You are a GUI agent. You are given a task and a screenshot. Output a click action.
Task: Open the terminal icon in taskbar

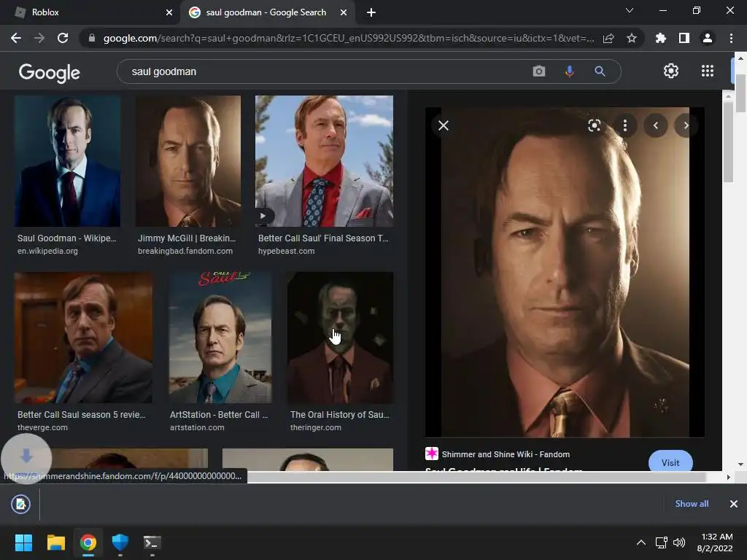(152, 542)
